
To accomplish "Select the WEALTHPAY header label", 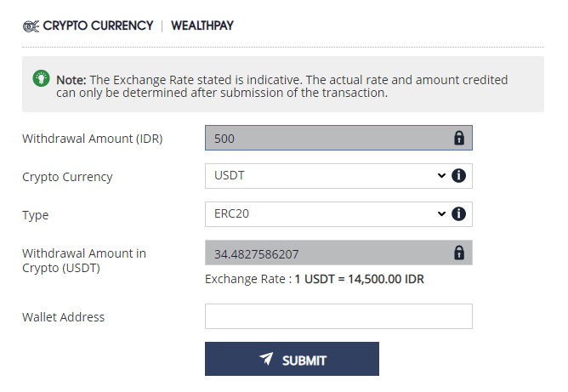I will point(202,26).
